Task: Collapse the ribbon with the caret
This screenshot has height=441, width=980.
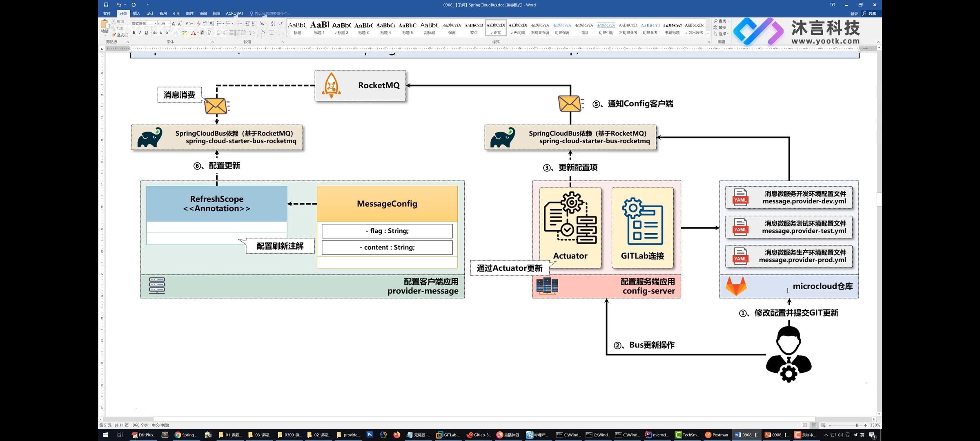Action: click(878, 42)
